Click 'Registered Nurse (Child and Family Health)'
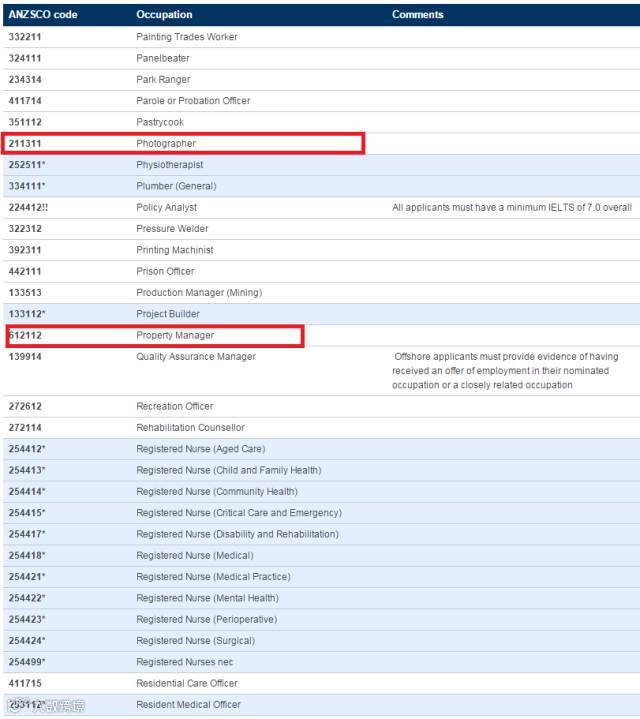This screenshot has height=719, width=640. pos(229,470)
